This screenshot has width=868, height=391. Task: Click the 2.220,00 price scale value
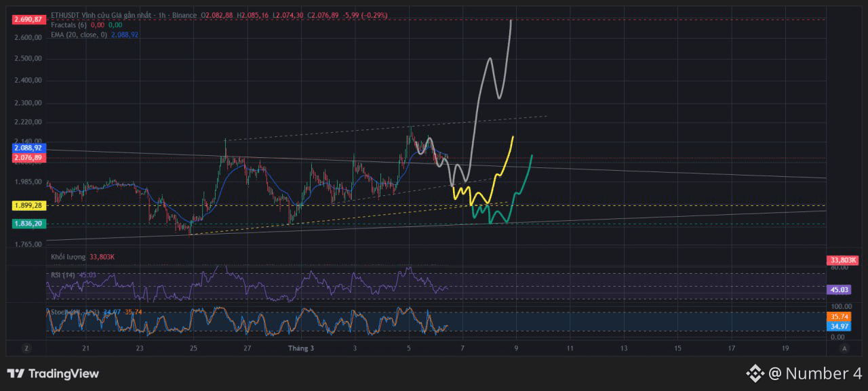[x=28, y=122]
